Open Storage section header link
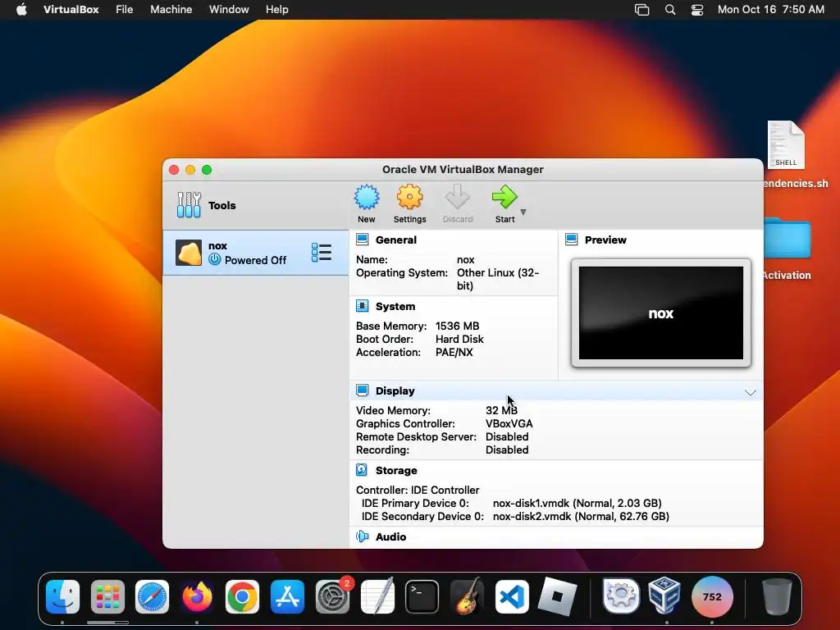 click(396, 470)
